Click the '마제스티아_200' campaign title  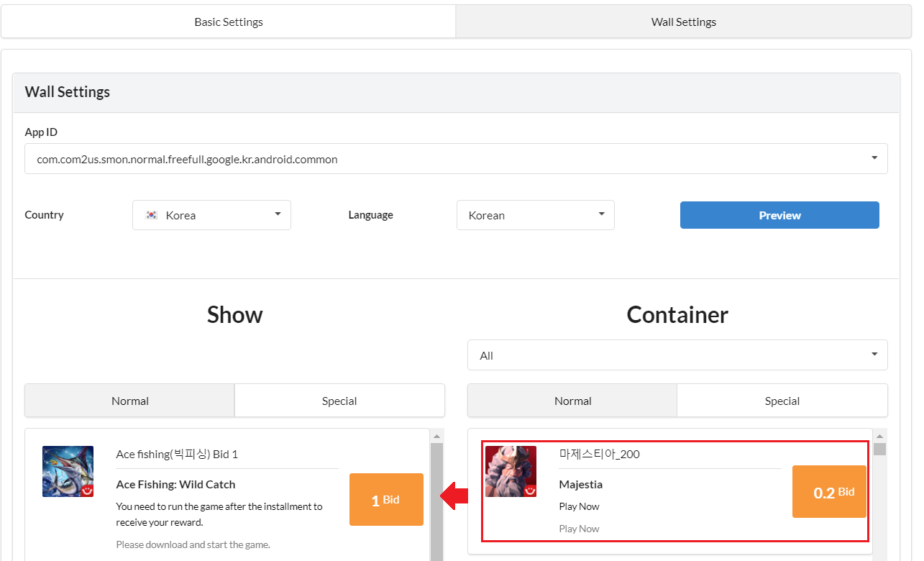click(x=599, y=454)
